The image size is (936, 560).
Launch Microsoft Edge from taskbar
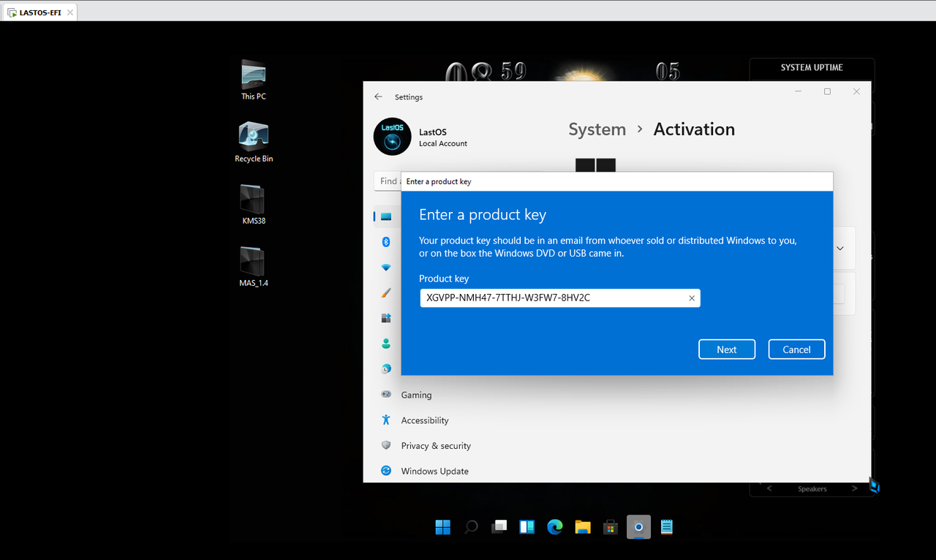click(x=555, y=527)
